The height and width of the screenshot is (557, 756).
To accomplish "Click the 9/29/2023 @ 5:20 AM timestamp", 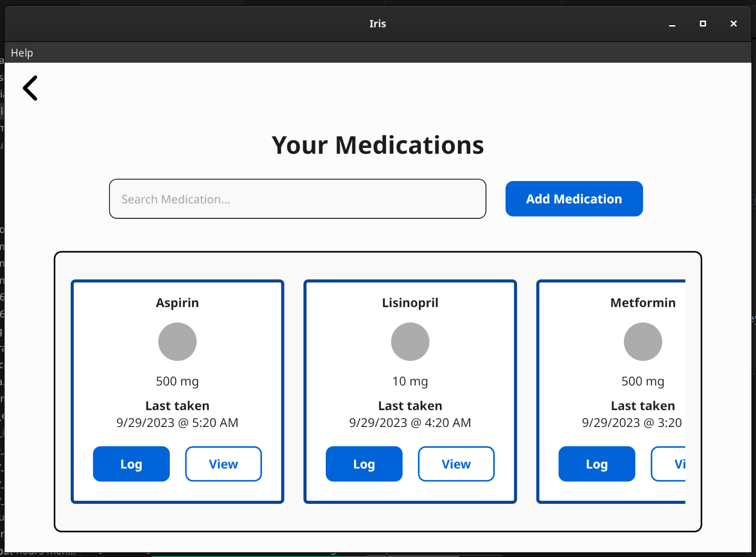I will click(x=177, y=423).
